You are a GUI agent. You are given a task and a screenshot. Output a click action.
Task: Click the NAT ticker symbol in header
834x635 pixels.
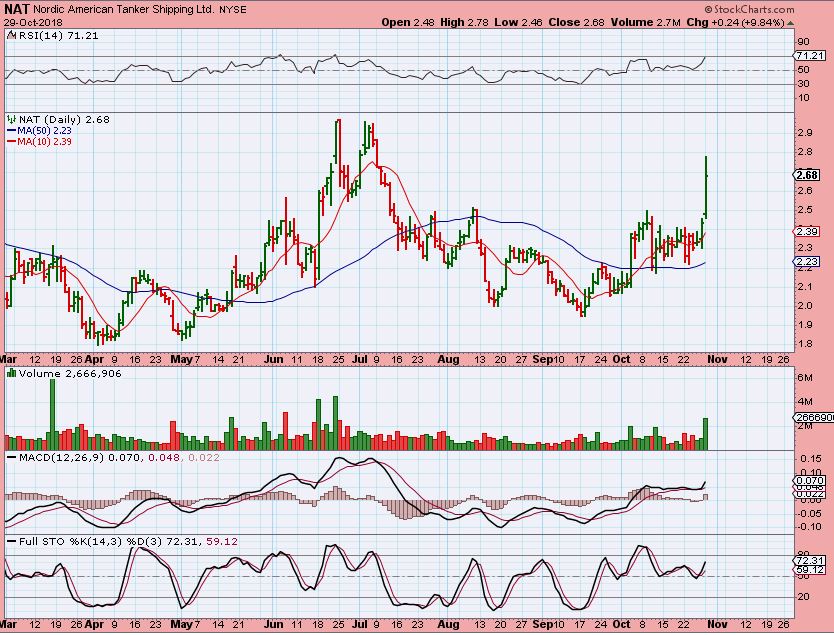point(16,9)
